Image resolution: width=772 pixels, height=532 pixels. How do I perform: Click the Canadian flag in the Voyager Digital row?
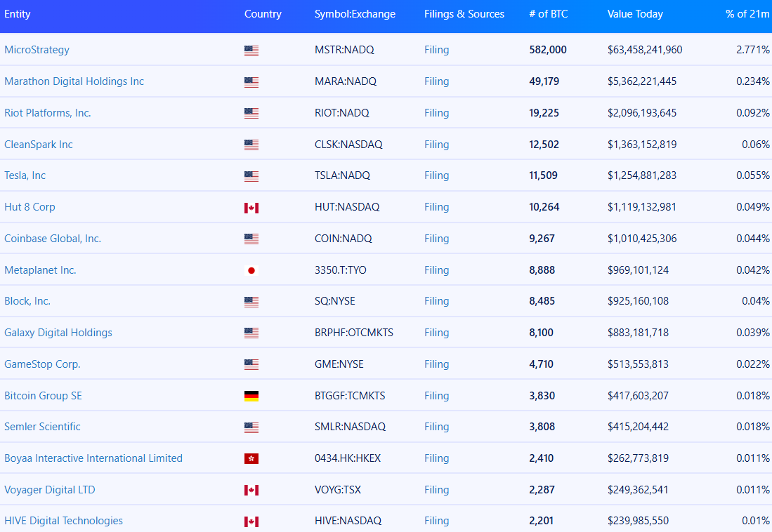[x=251, y=490]
